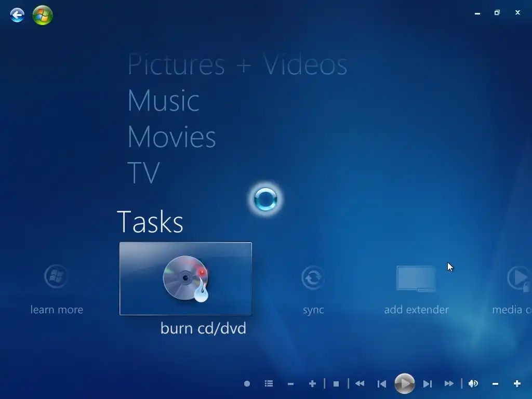Select the Tasks heading
This screenshot has width=532, height=399.
click(150, 221)
